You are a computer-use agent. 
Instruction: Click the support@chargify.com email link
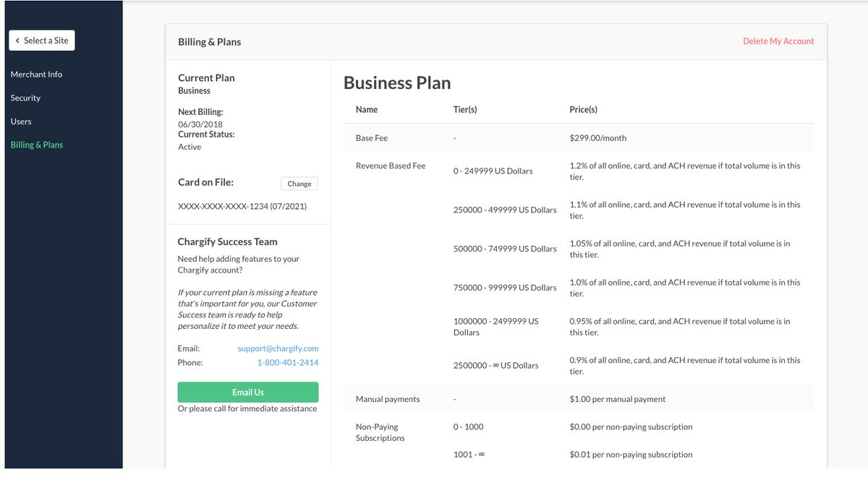coord(278,348)
